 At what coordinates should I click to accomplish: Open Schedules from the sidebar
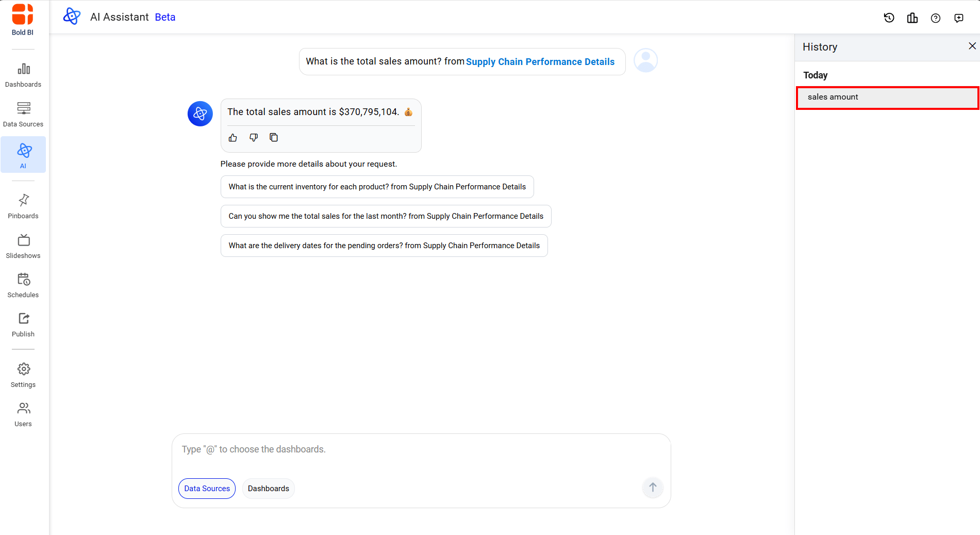23,285
